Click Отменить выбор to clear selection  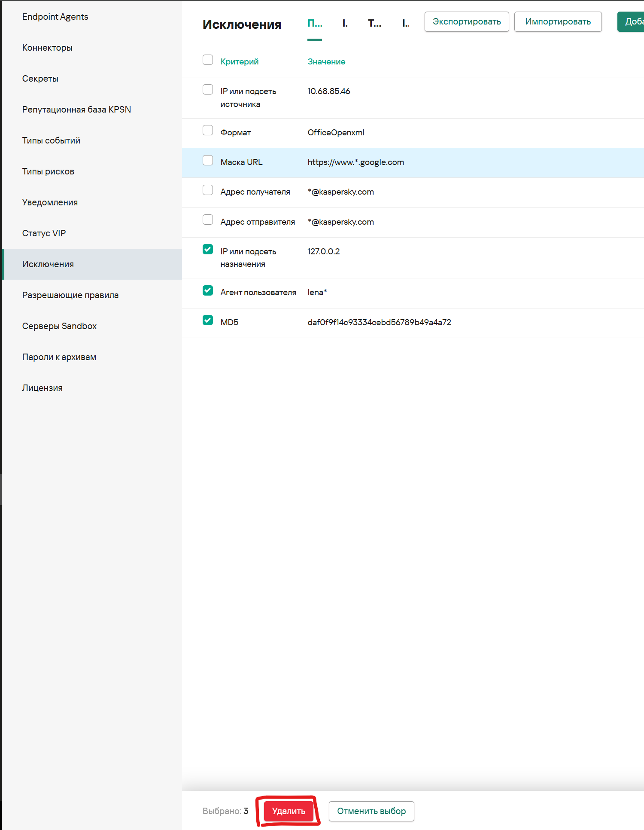point(371,811)
